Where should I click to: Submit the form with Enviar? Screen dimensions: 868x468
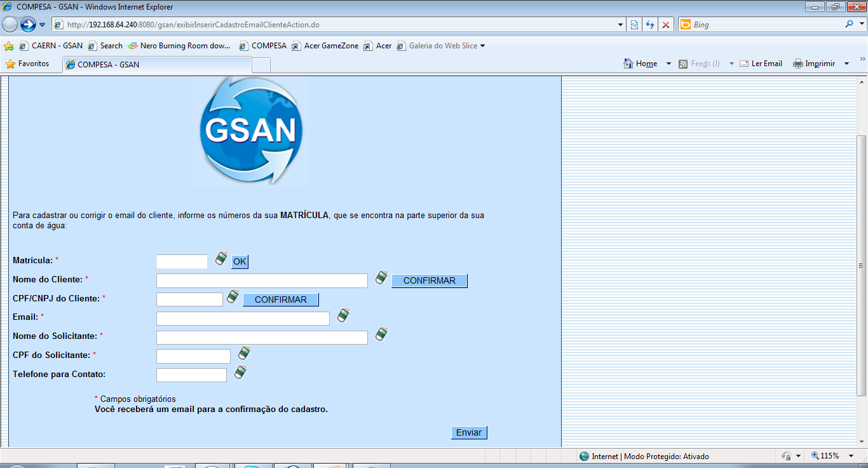(x=469, y=432)
